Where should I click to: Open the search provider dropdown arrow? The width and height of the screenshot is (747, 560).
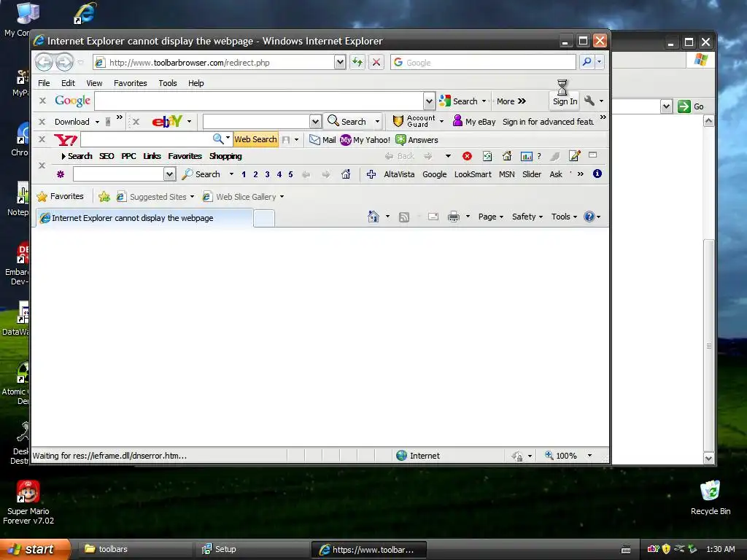[x=600, y=62]
